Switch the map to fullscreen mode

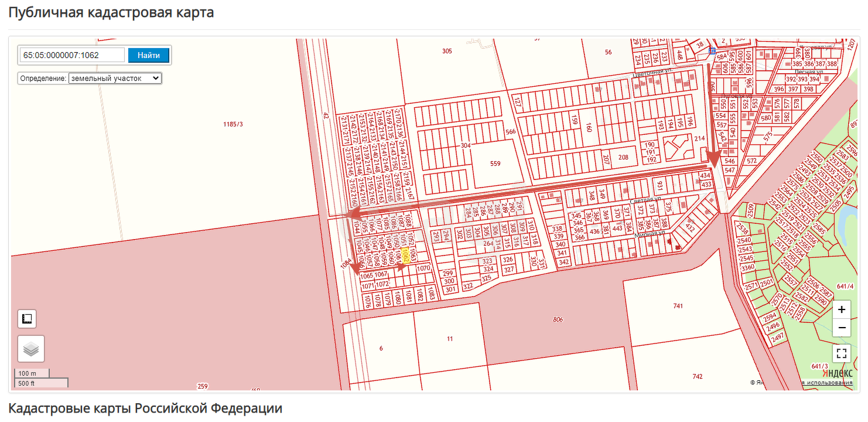(x=842, y=353)
